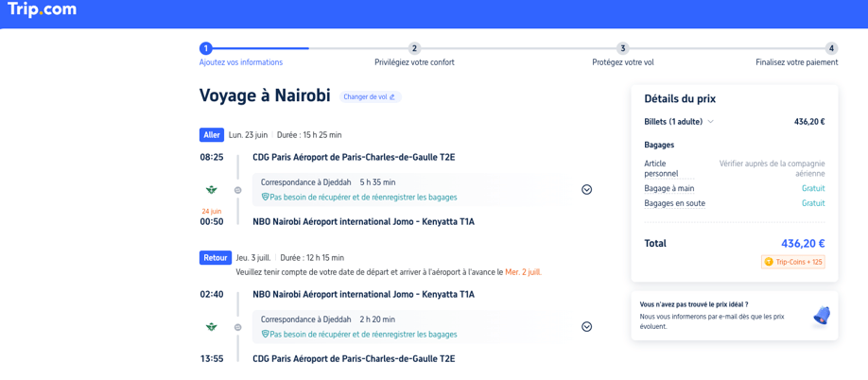The height and width of the screenshot is (380, 868).
Task: Click Durée : 15 h 25 min text
Action: click(309, 135)
